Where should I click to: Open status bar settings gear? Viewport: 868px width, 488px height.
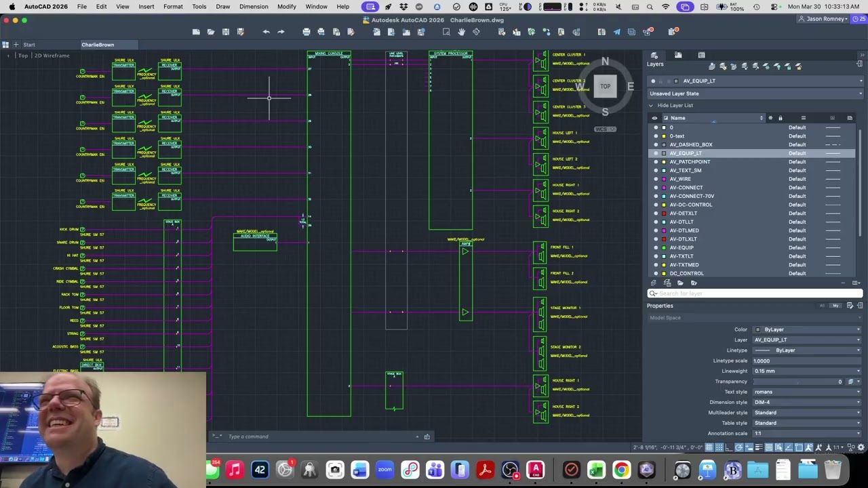[861, 447]
